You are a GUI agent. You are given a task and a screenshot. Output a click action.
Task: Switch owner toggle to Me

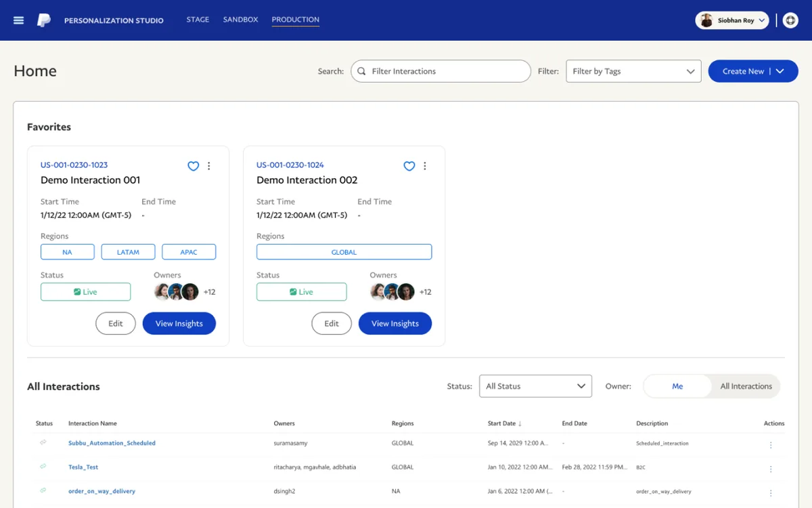tap(677, 386)
